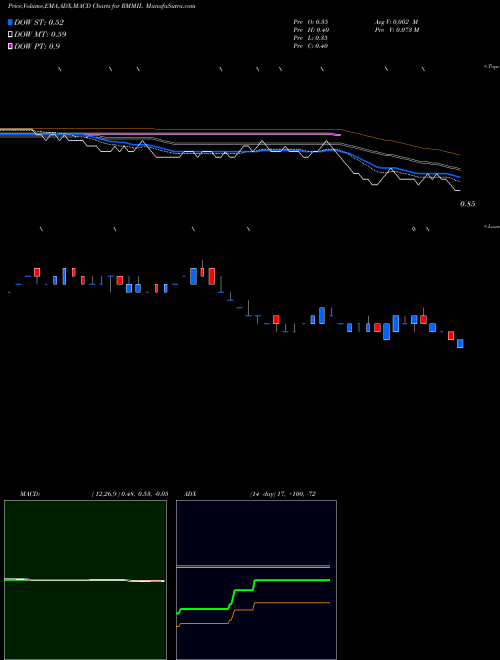The width and height of the screenshot is (500, 660).
Task: Select the 'DOW PT: 0.9' legend text
Action: pos(37,46)
